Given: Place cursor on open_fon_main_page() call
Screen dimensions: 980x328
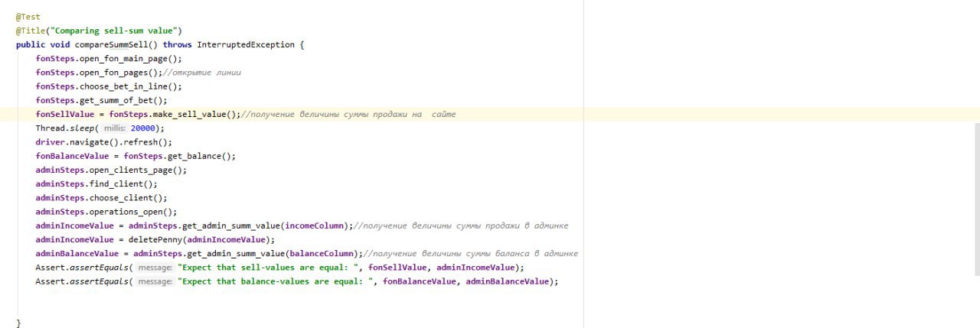Looking at the screenshot, I should (131, 58).
